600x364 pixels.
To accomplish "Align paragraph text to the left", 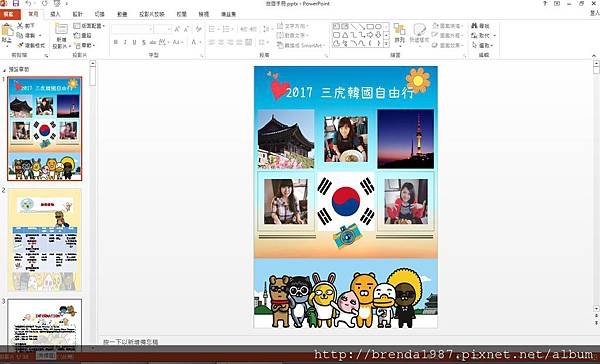I will [x=212, y=42].
